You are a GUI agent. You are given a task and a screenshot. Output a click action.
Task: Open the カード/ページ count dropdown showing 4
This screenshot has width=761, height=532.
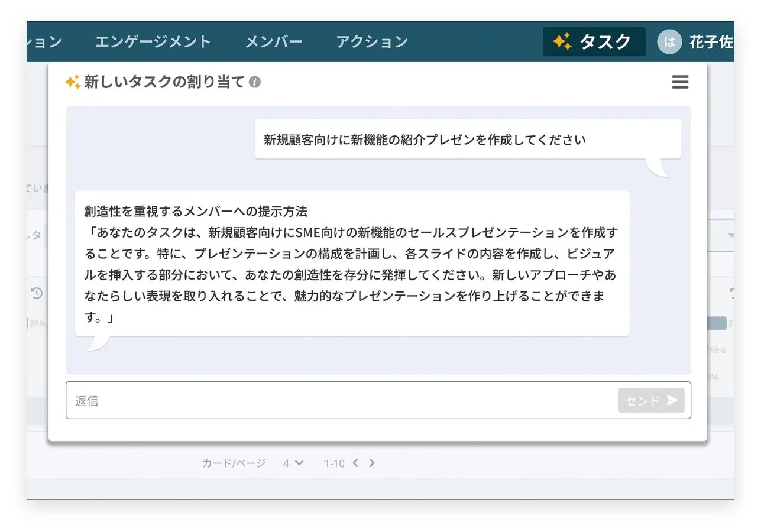pos(293,463)
